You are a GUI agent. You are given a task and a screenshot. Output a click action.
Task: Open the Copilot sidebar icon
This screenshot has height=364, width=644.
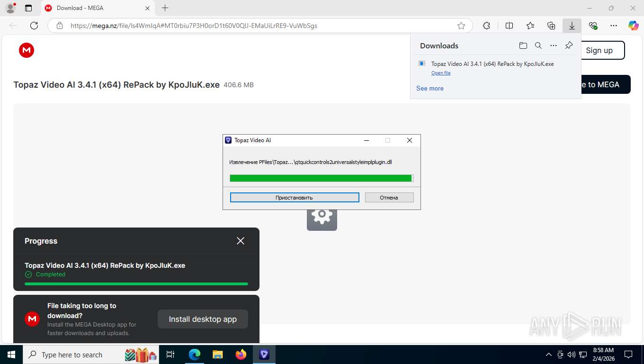click(x=633, y=26)
